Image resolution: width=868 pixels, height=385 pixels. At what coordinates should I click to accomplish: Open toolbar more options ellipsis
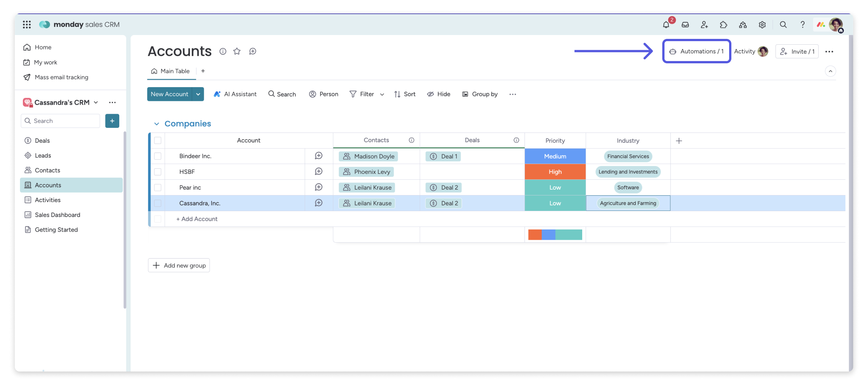[x=512, y=94]
